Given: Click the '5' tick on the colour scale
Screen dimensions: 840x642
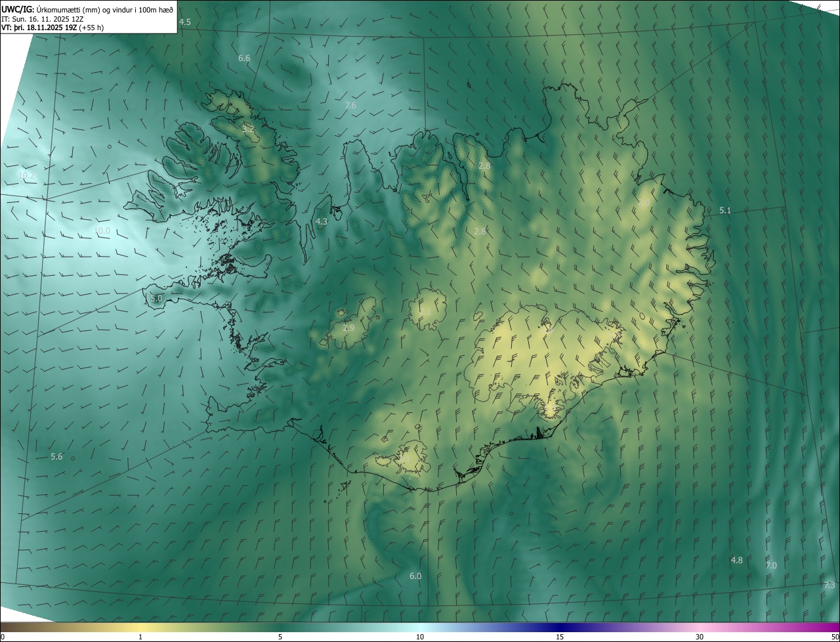Looking at the screenshot, I should pyautogui.click(x=280, y=637).
